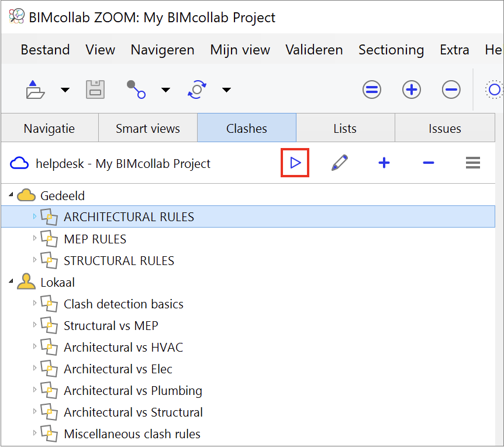Select STRUCTURAL RULES in tree
This screenshot has height=447, width=504.
point(119,260)
